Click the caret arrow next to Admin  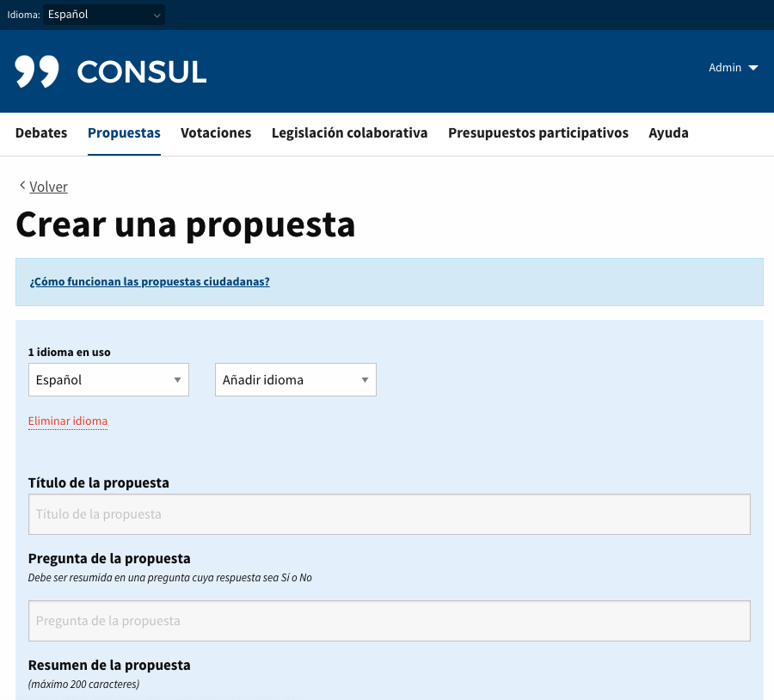coord(753,68)
